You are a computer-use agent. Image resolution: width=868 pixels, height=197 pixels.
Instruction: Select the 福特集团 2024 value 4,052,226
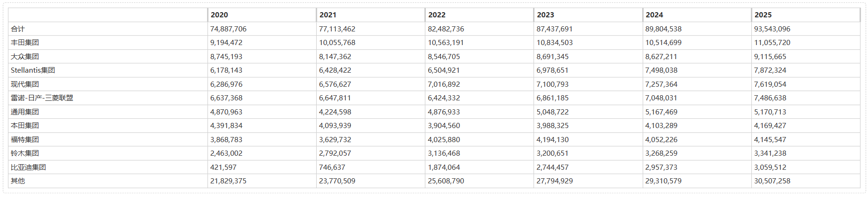(663, 140)
